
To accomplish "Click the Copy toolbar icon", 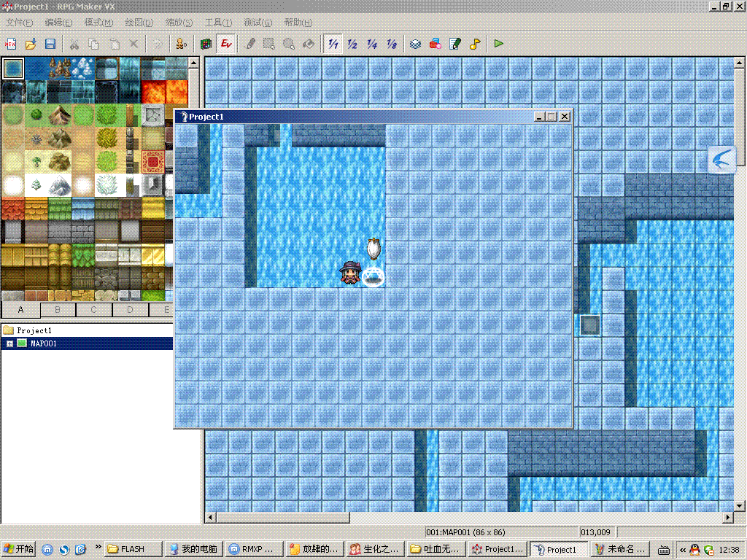I will coord(94,44).
